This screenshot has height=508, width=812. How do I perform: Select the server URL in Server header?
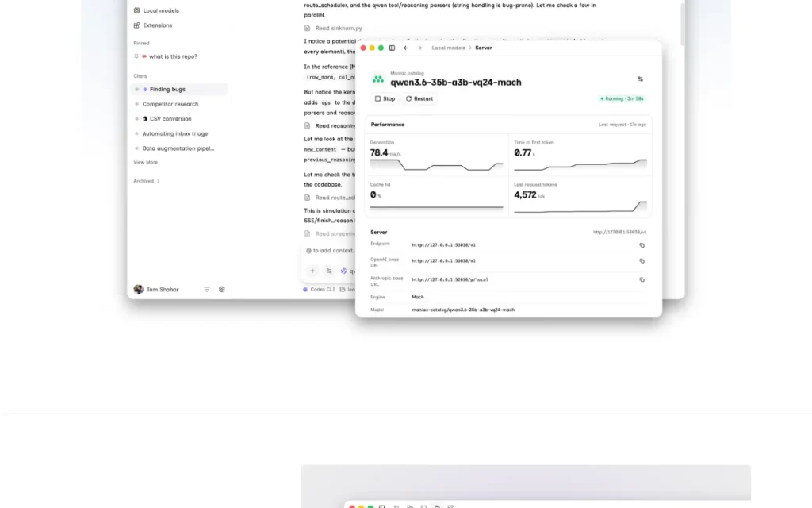pyautogui.click(x=619, y=233)
